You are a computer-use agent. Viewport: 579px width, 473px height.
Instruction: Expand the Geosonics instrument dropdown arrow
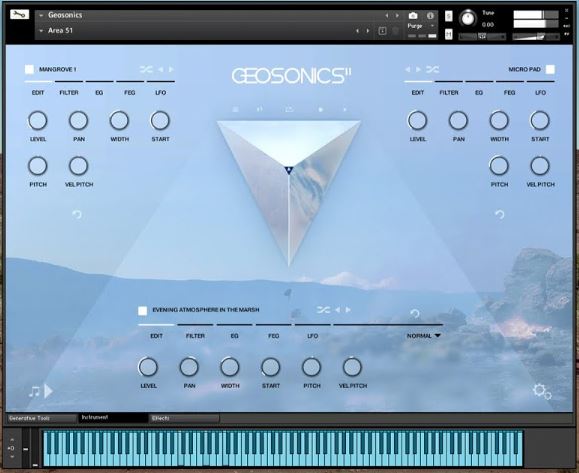click(x=41, y=15)
